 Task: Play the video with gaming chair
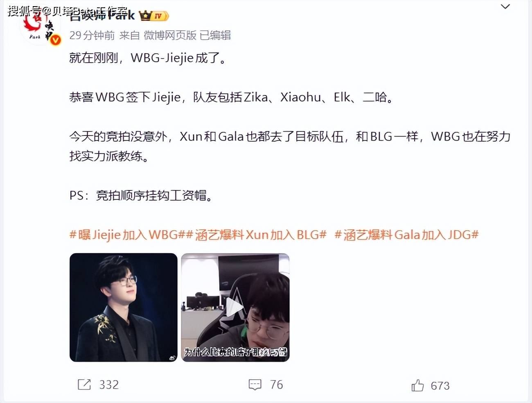click(x=235, y=307)
